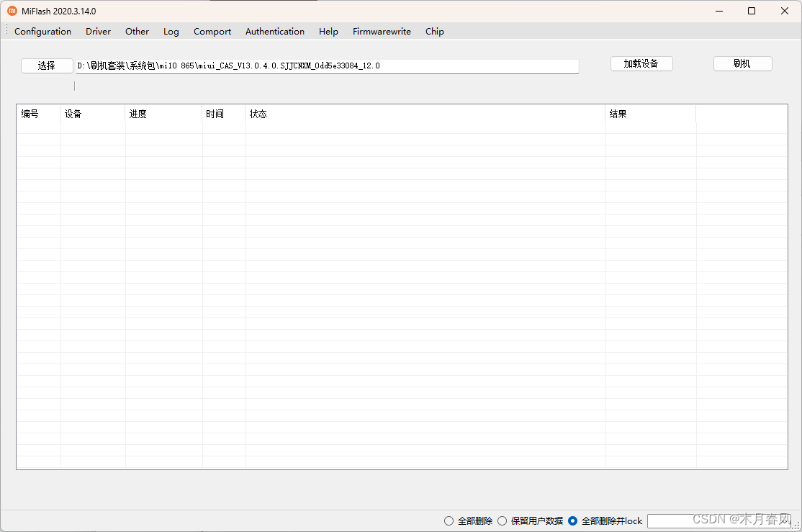Maximize the MiFlash window

click(x=752, y=11)
